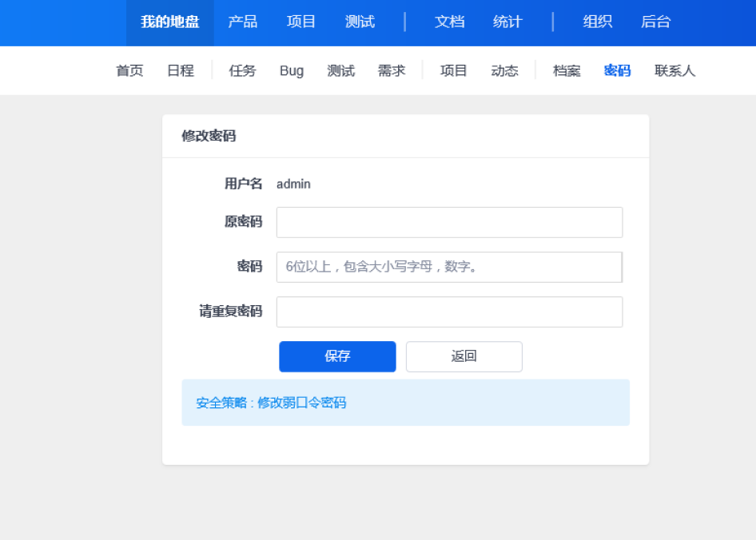Switch to the Bug sub-tab

(292, 70)
